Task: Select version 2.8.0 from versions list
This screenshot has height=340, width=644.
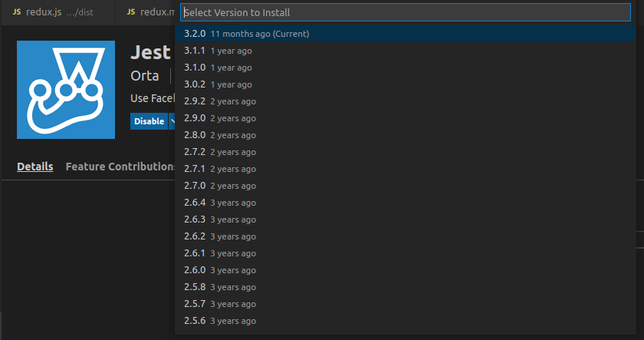Action: coord(406,135)
